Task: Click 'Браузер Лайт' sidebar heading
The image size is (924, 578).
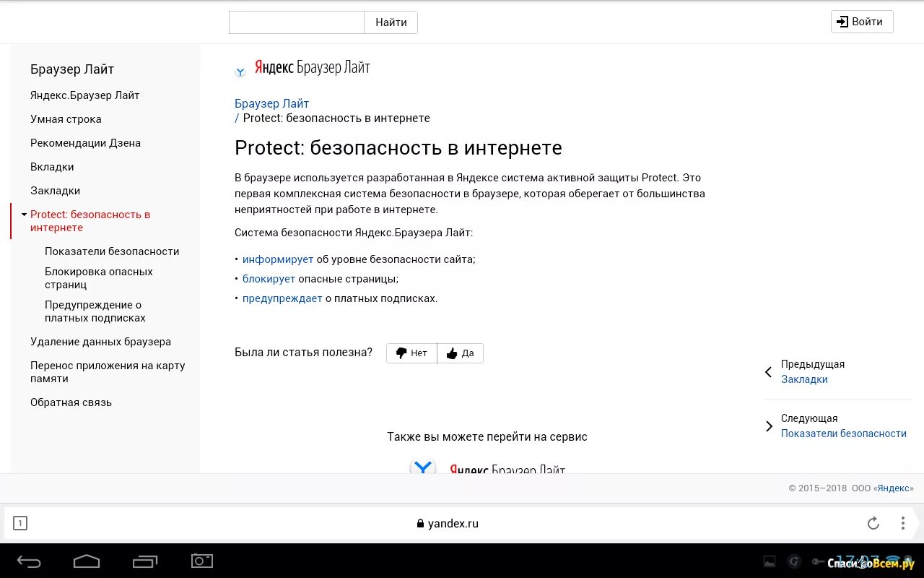Action: (72, 69)
